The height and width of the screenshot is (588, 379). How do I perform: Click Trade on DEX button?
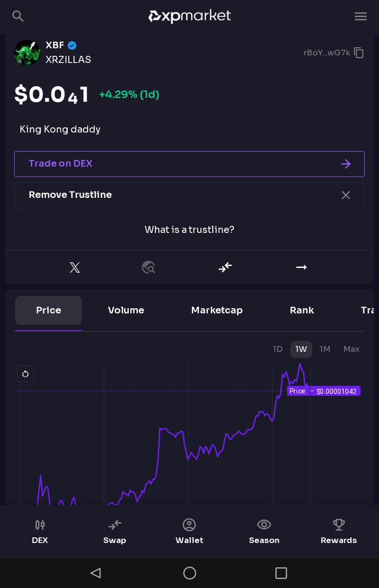(x=189, y=164)
